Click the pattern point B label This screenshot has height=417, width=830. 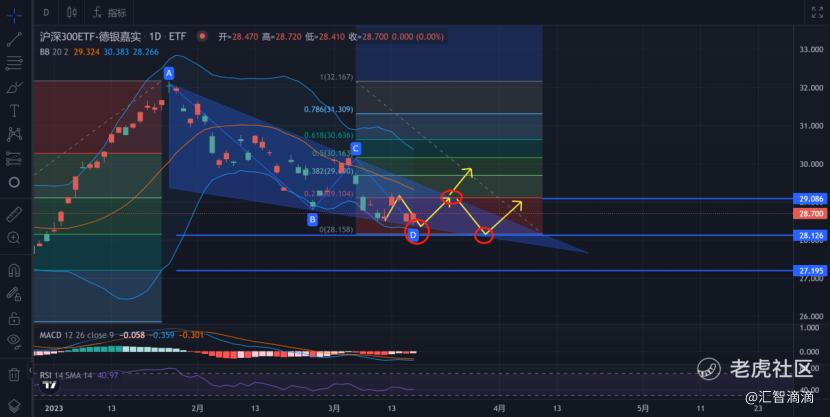pos(312,219)
